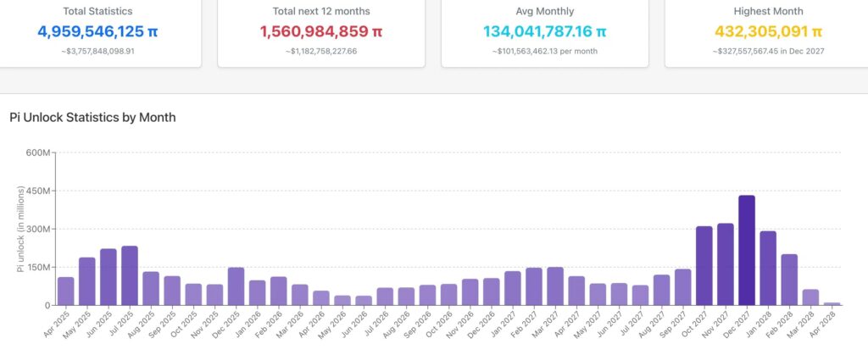Click the Mar 2027 bar
Image resolution: width=868 pixels, height=355 pixels.
click(555, 286)
